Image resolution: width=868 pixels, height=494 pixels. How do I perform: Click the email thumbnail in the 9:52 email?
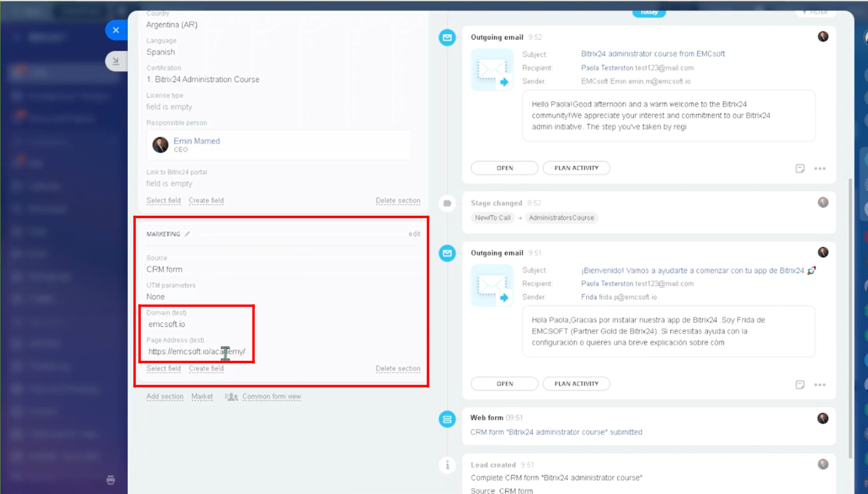coord(492,70)
